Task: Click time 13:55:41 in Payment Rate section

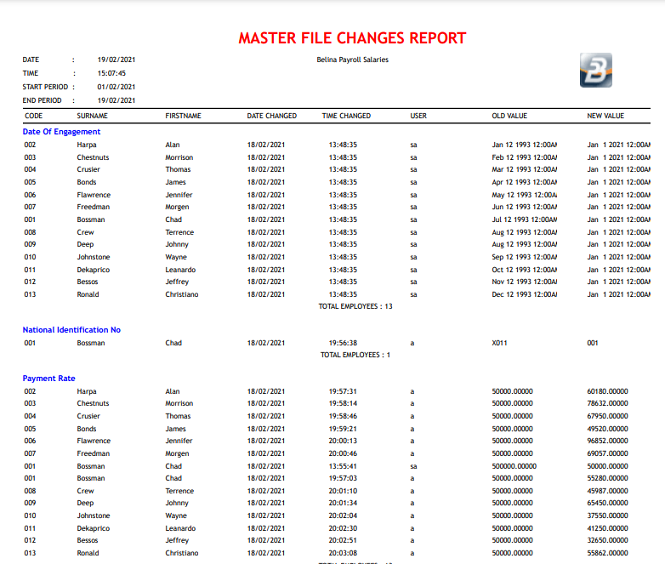Action: [x=343, y=466]
